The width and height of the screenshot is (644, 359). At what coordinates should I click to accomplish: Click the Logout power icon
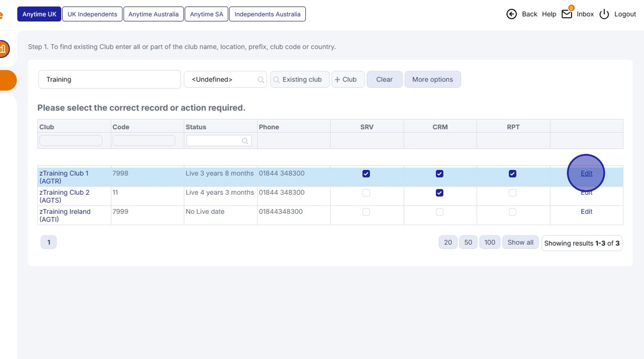tap(604, 14)
